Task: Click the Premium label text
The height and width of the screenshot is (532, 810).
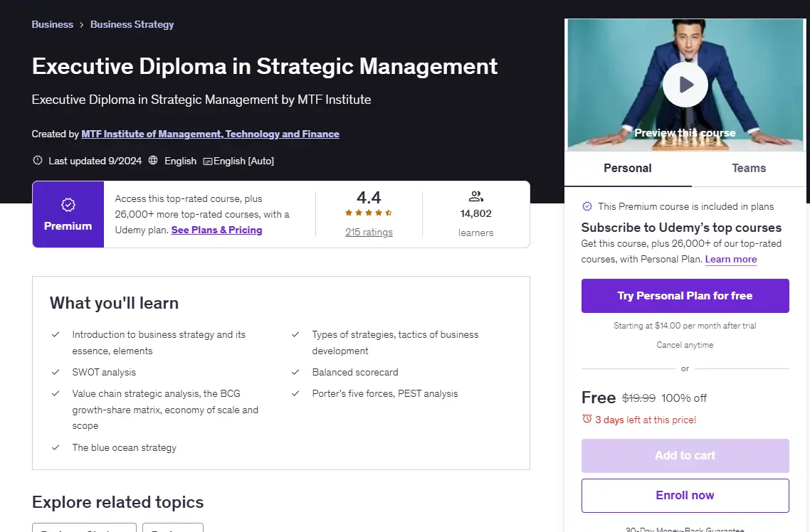Action: [x=68, y=226]
